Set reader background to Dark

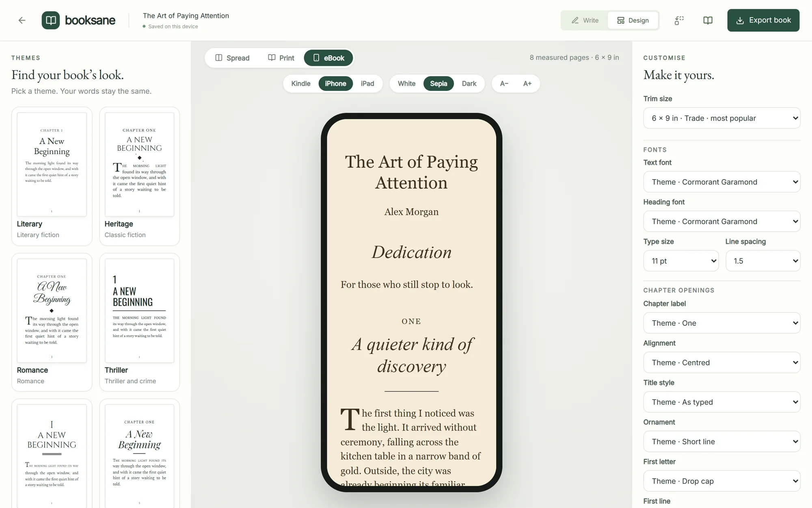click(469, 83)
